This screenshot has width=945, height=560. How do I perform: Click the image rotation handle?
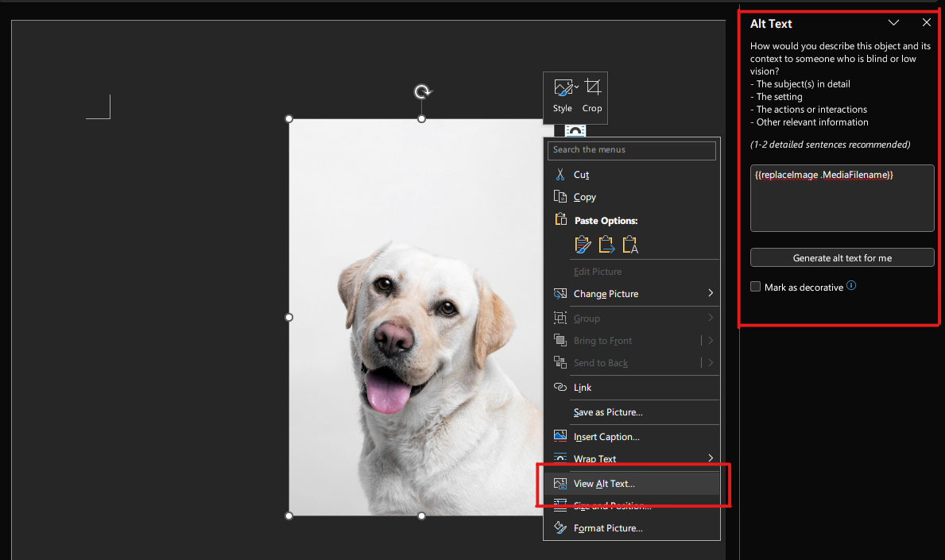[x=421, y=92]
